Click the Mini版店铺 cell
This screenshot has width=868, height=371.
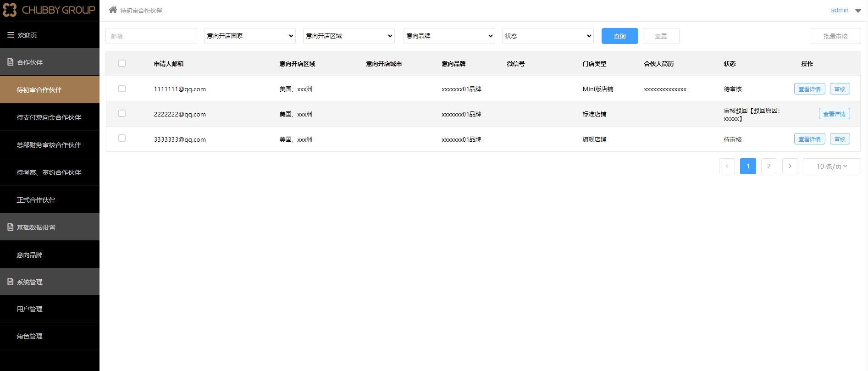click(598, 89)
